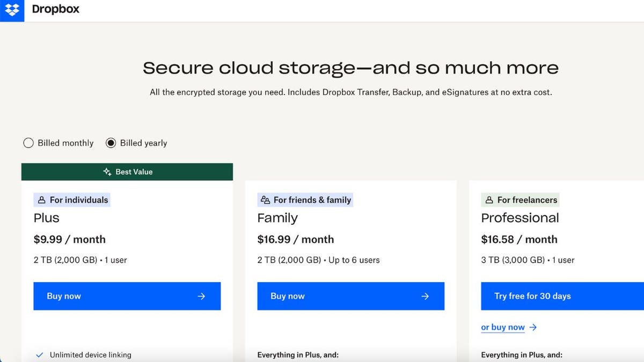Buy the Family plan now
644x362 pixels.
click(x=351, y=296)
